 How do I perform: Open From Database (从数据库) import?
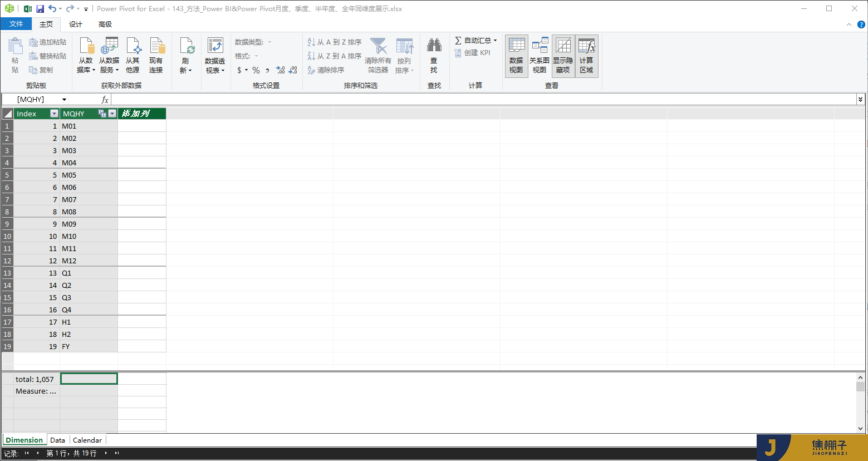point(86,56)
